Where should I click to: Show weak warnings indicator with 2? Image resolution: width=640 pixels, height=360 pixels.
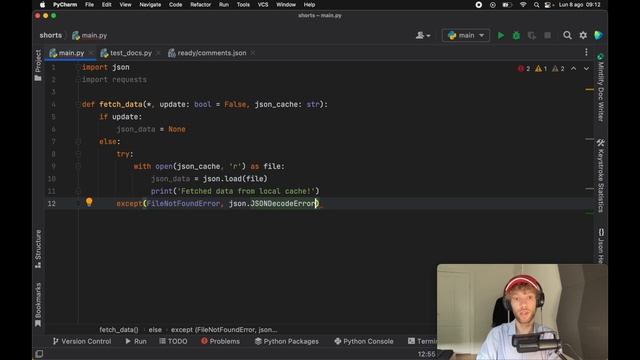click(x=558, y=69)
